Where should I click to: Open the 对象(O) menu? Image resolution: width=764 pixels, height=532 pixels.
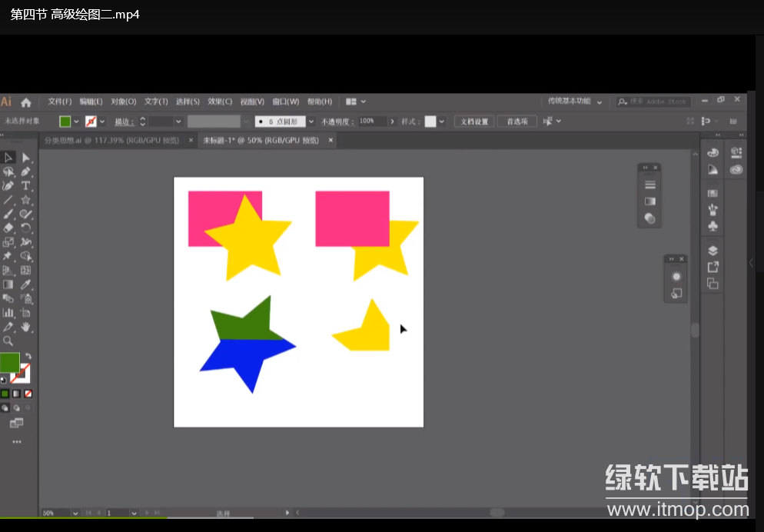(x=123, y=101)
